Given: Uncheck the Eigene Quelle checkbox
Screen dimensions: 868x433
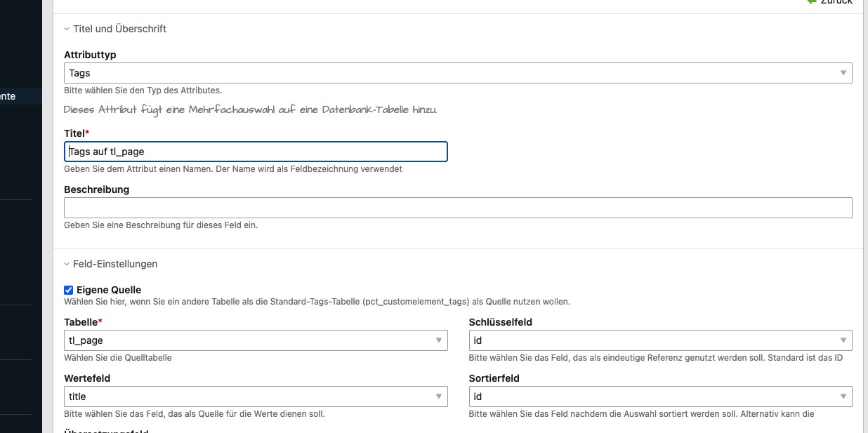Looking at the screenshot, I should click(68, 290).
